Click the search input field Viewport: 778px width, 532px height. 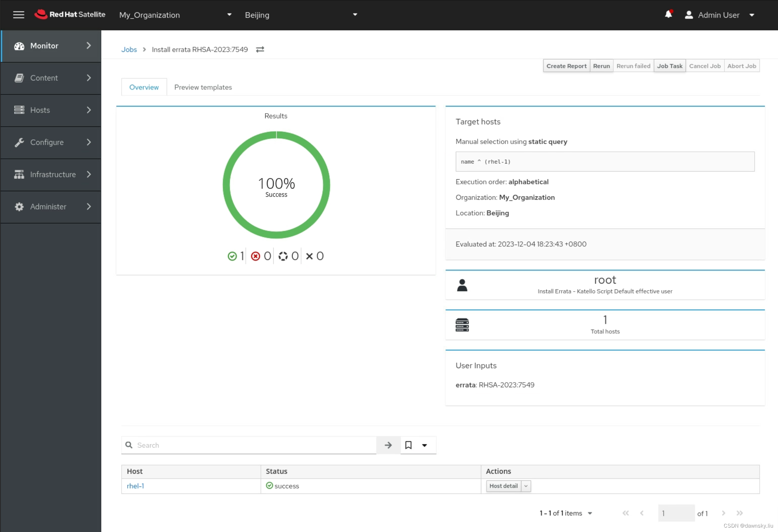pos(249,445)
